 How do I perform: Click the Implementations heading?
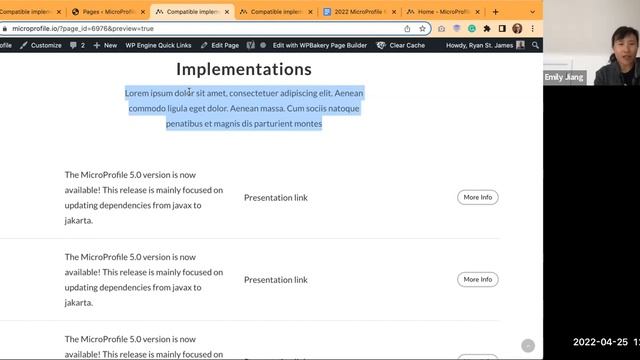pyautogui.click(x=244, y=69)
